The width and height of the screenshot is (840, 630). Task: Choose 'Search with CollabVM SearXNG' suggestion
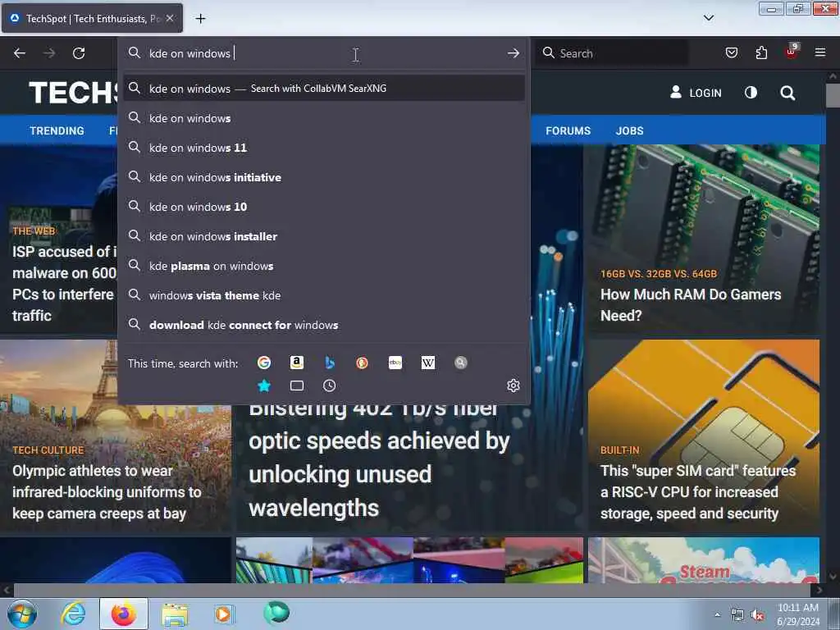(x=324, y=89)
